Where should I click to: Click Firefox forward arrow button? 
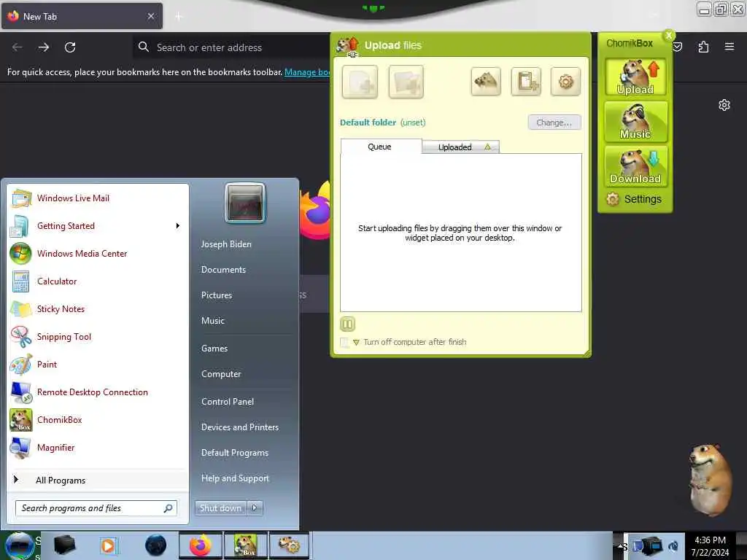(44, 47)
